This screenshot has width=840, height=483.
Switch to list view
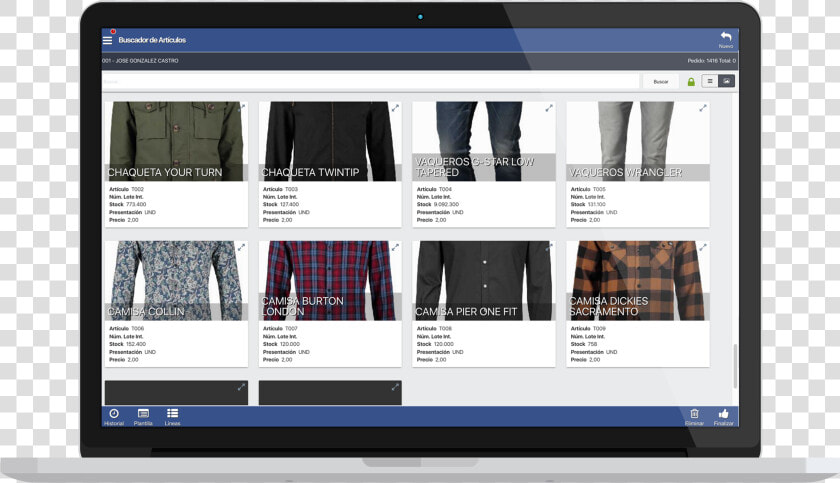tap(710, 81)
